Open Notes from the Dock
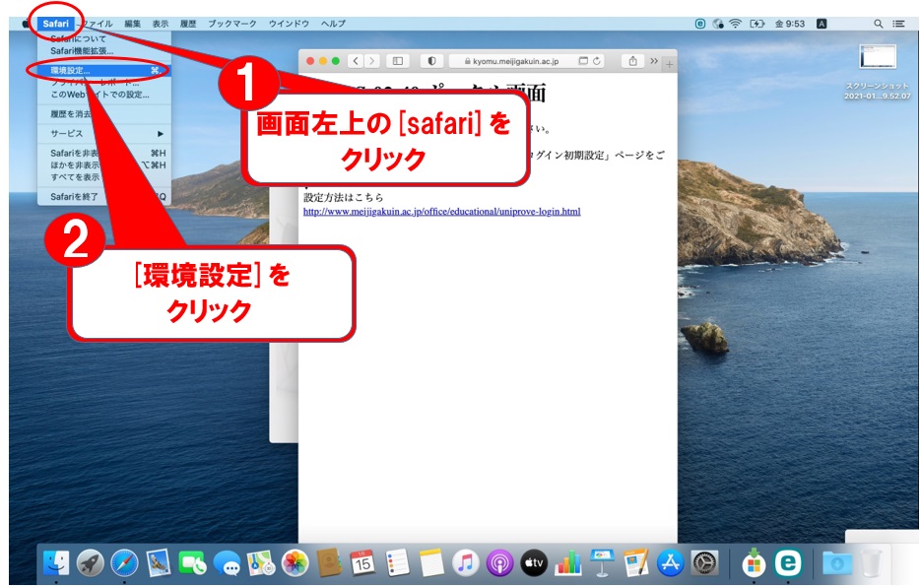This screenshot has height=588, width=920. pos(431,562)
